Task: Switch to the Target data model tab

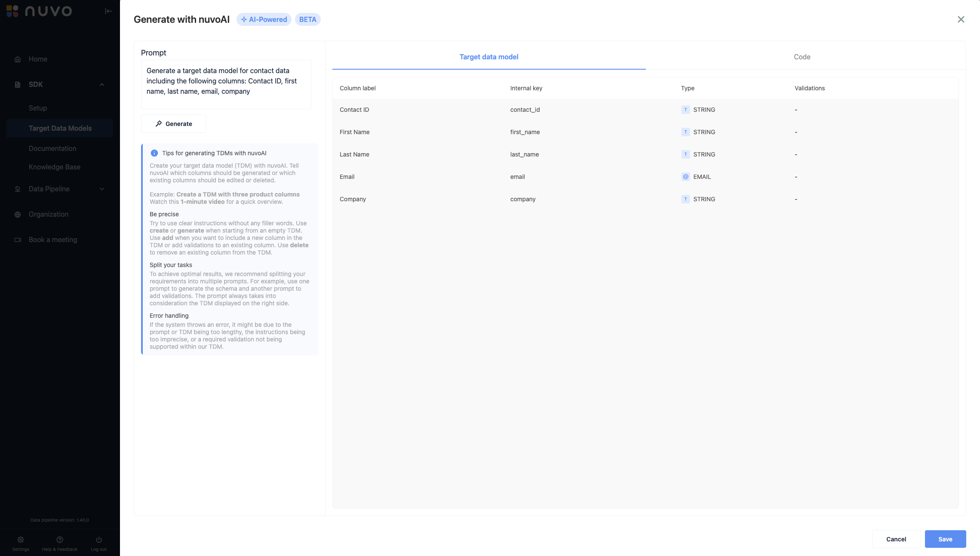Action: coord(489,57)
